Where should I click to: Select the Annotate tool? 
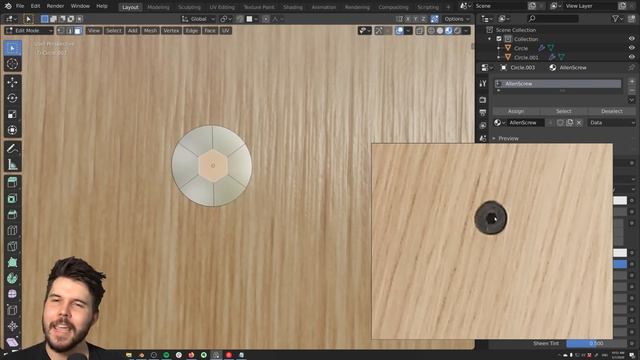(x=12, y=148)
